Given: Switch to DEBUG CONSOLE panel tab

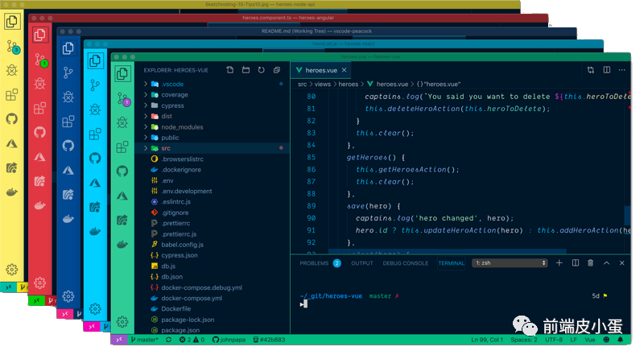Looking at the screenshot, I should [x=406, y=263].
